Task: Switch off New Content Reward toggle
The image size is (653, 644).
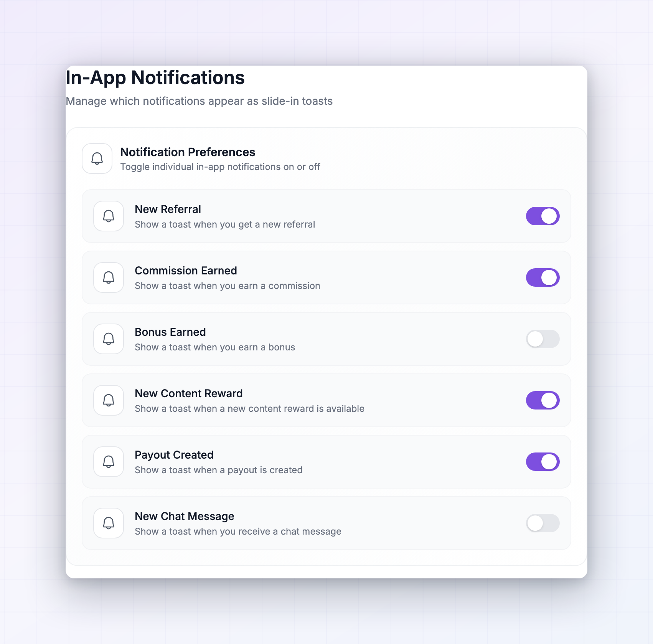Action: 543,400
